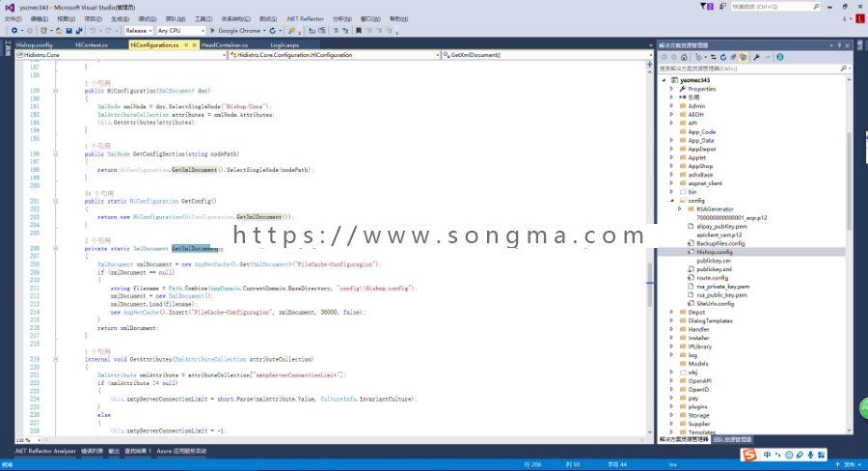This screenshot has height=471, width=868.
Task: Click the New Project toolbar icon
Action: [x=43, y=31]
